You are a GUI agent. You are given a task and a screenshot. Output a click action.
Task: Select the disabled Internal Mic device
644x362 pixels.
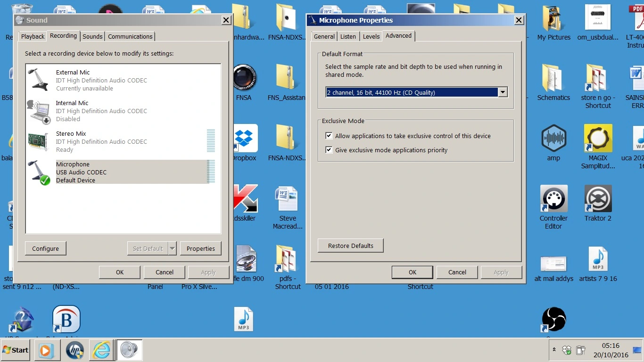pyautogui.click(x=101, y=111)
